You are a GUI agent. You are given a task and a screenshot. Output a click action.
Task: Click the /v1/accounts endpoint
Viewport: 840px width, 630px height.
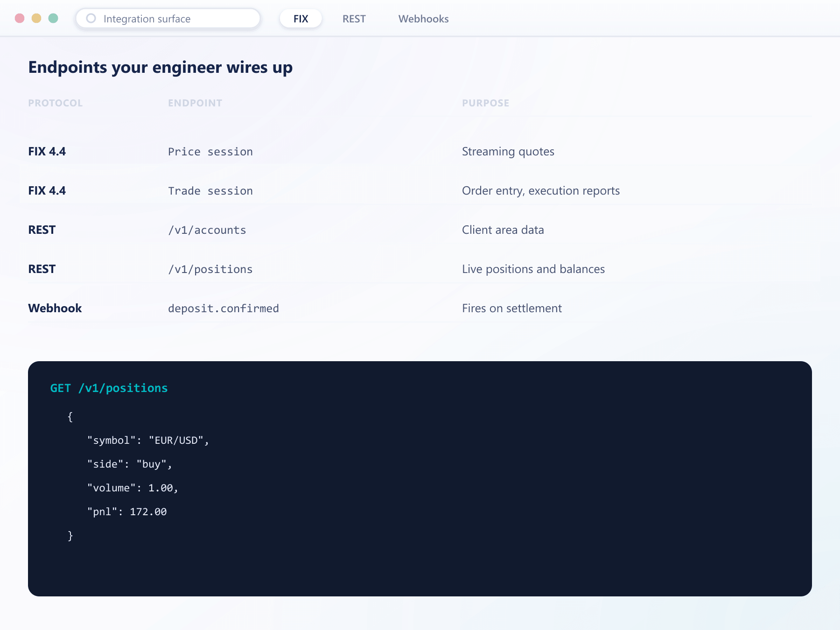tap(207, 230)
